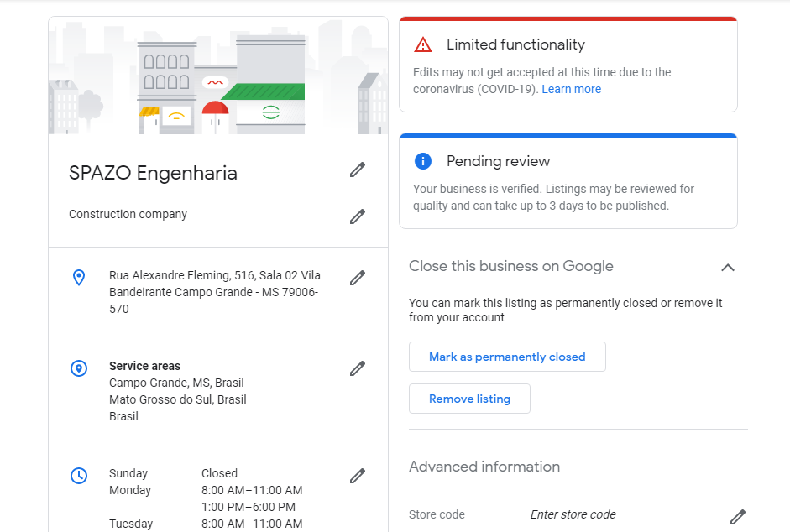The width and height of the screenshot is (790, 532).
Task: Collapse the Close this business section
Action: click(x=728, y=268)
